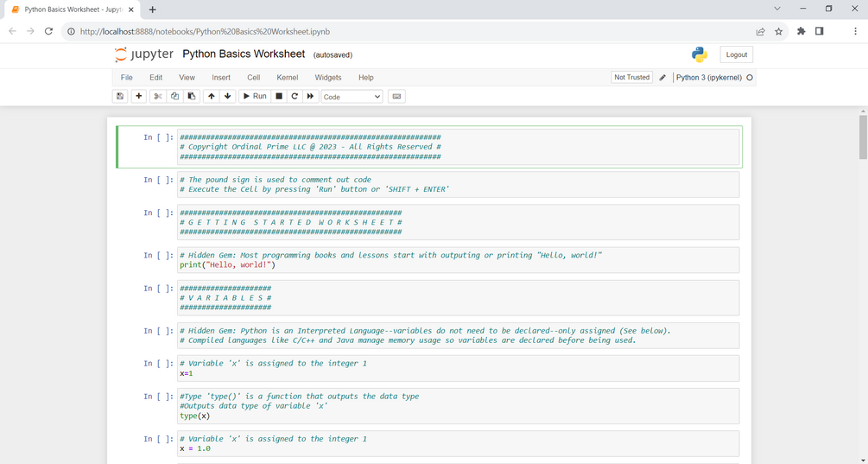
Task: Open the Cell menu
Action: click(254, 78)
